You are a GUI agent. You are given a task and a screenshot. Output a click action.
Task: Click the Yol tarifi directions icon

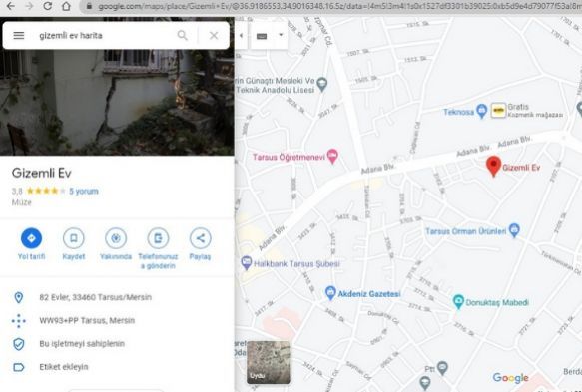coord(31,238)
